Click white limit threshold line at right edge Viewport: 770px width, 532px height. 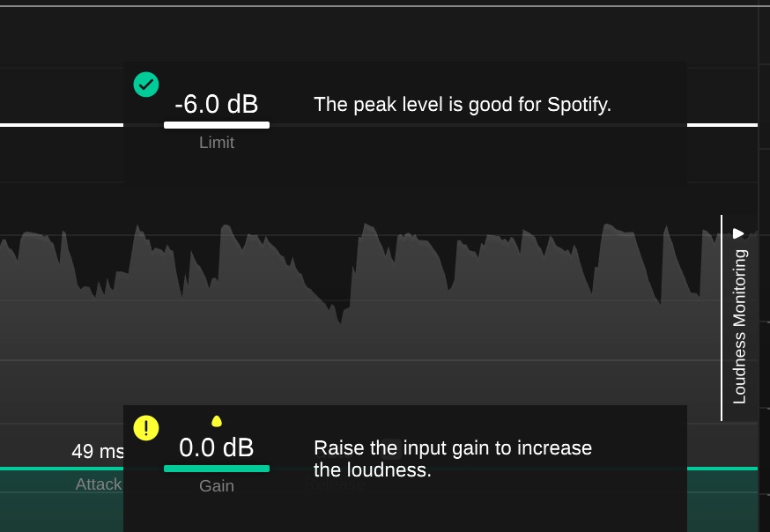tap(722, 125)
